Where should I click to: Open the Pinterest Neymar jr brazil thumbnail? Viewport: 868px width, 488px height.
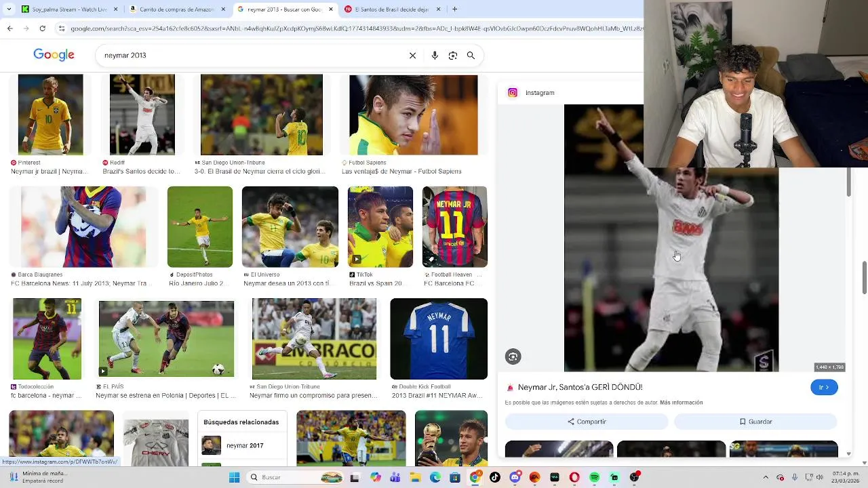[50, 115]
